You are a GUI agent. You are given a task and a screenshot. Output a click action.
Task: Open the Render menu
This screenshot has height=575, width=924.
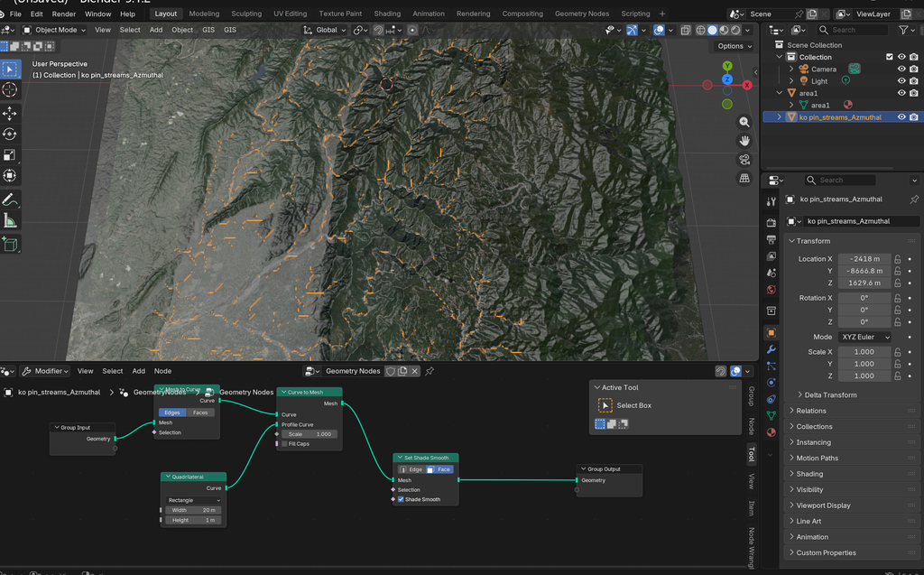[x=64, y=14]
